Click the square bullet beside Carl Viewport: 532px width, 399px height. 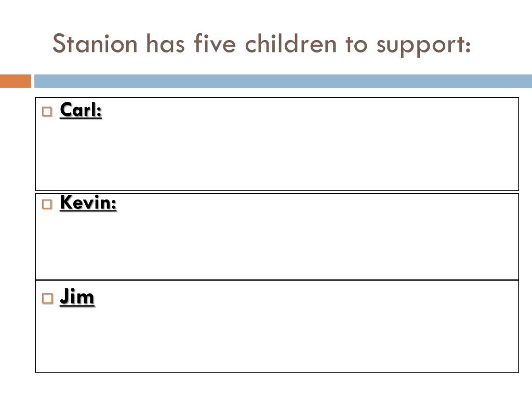(x=47, y=112)
